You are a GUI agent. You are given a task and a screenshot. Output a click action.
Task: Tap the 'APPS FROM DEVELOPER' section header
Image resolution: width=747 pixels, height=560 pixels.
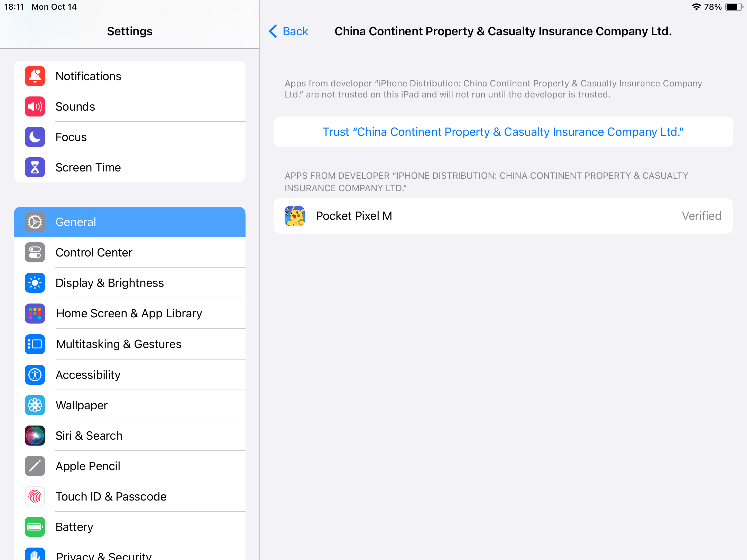487,182
